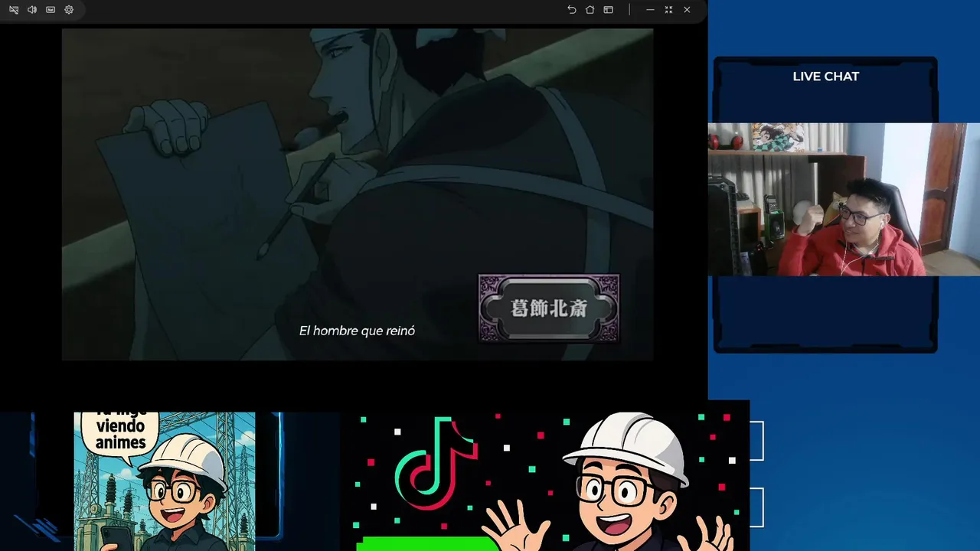Viewport: 980px width, 551px height.
Task: Open settings with the gear icon
Action: (69, 10)
